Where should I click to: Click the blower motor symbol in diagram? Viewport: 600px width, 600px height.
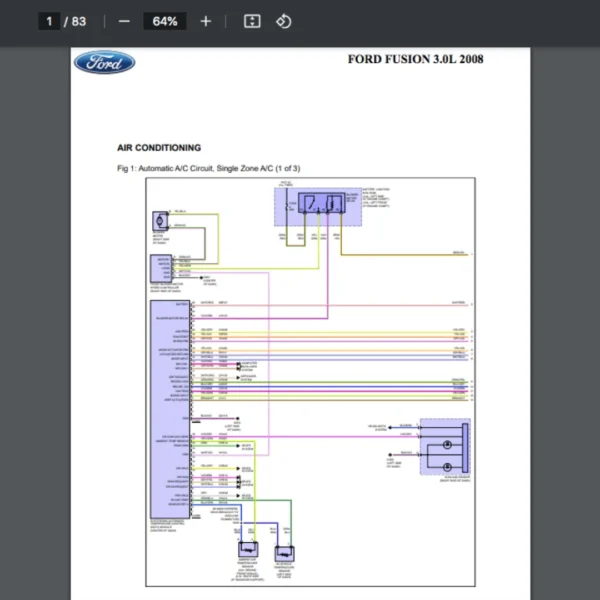tap(159, 219)
